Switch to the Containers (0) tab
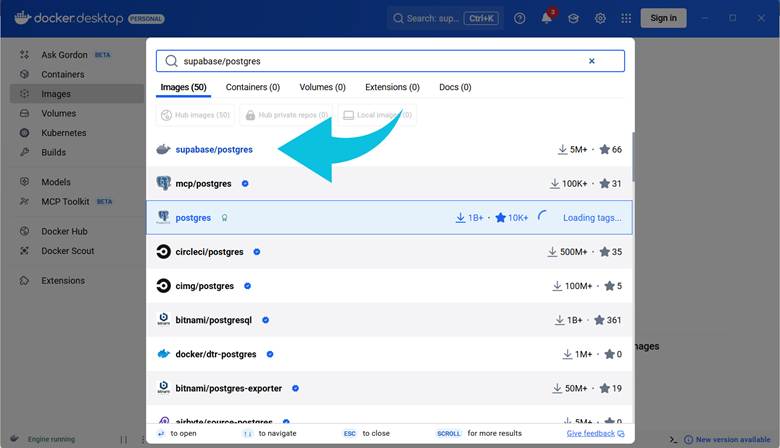The width and height of the screenshot is (780, 448). pos(253,87)
